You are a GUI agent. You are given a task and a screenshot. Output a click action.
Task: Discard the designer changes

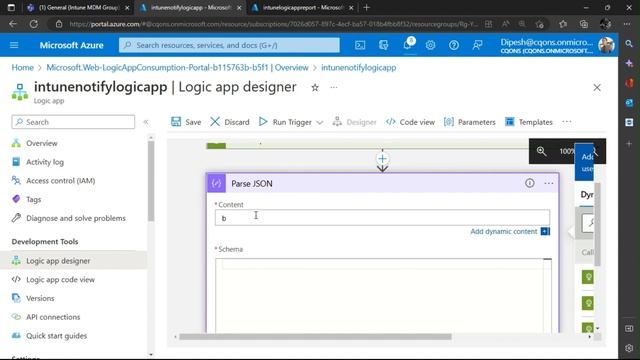(230, 122)
